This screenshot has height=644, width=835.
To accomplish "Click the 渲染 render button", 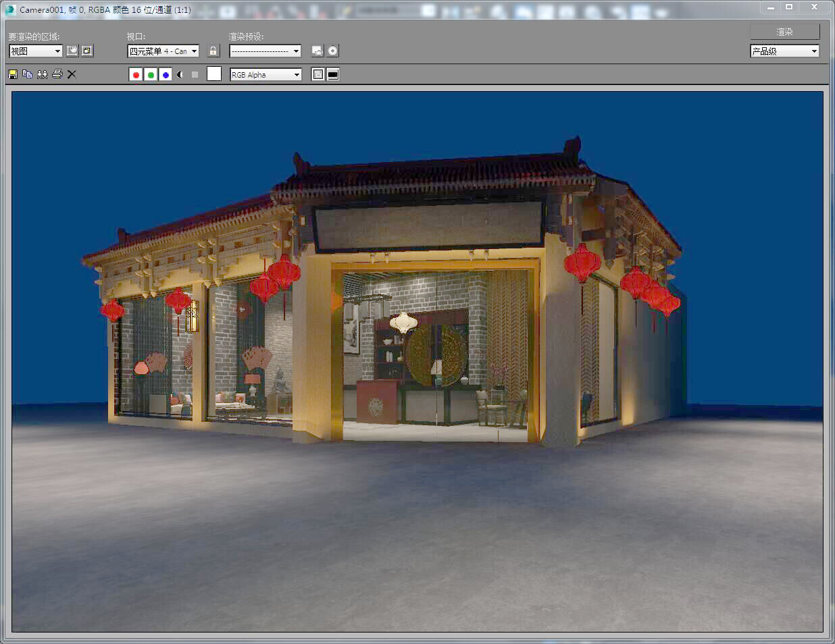I will pos(784,32).
